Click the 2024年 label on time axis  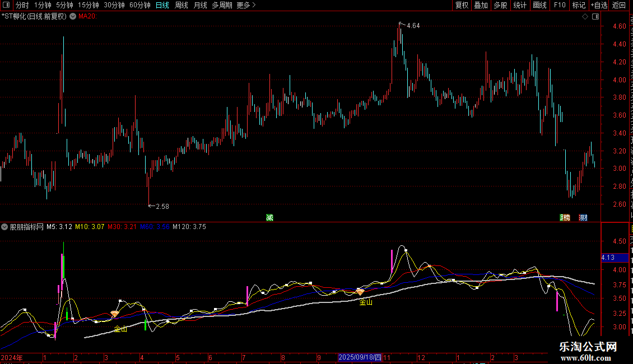point(12,357)
